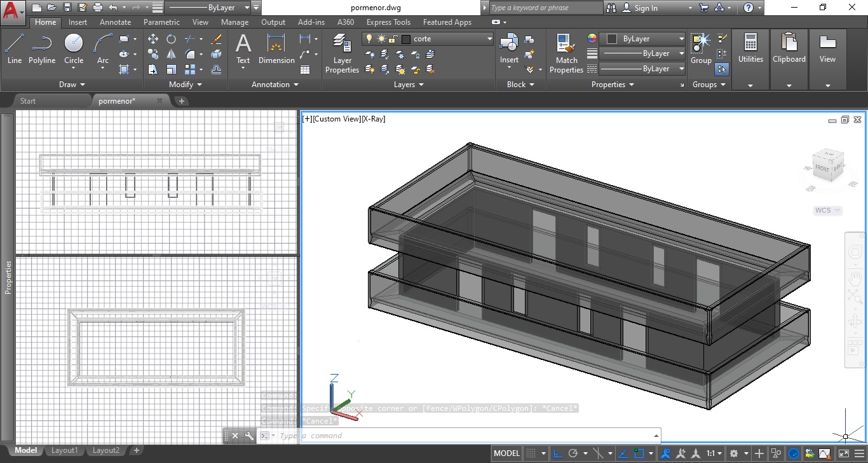Click the object color wheel icon
Image resolution: width=868 pixels, height=463 pixels.
(x=592, y=39)
